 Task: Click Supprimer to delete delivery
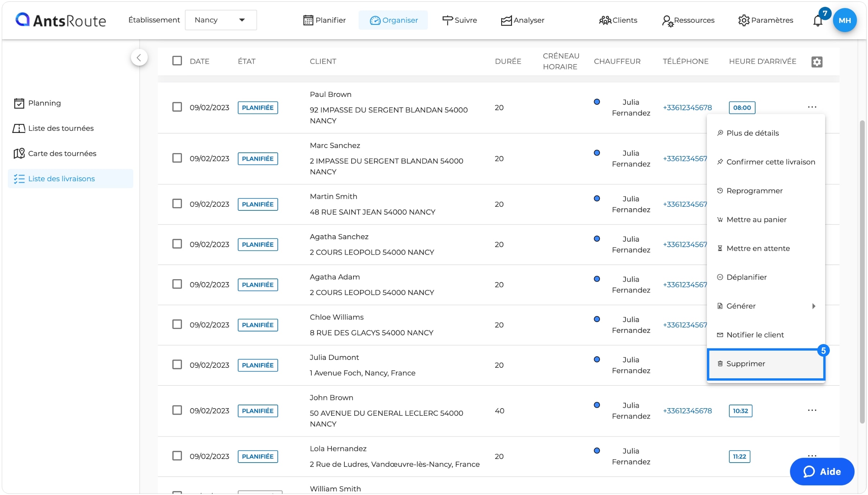click(766, 364)
